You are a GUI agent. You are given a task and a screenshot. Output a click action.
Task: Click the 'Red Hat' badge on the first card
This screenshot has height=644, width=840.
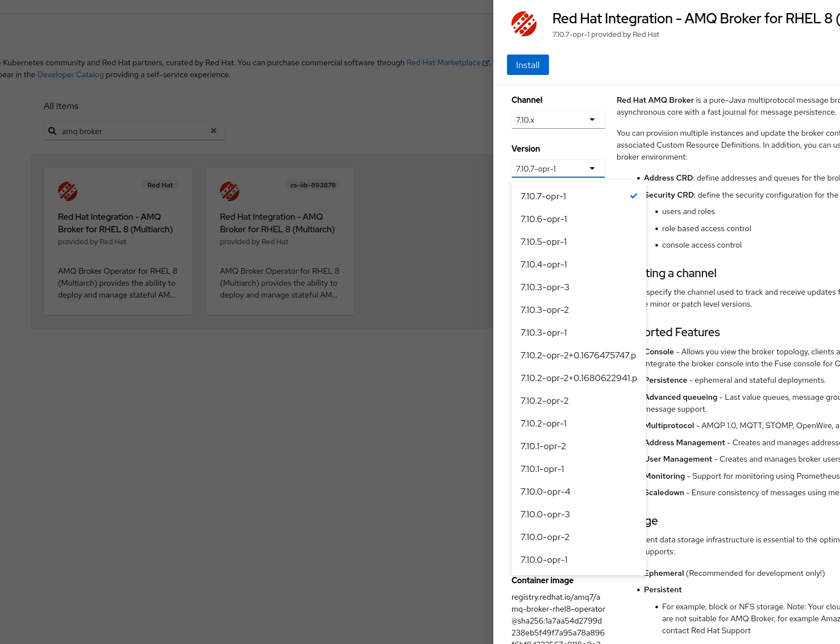coord(160,185)
